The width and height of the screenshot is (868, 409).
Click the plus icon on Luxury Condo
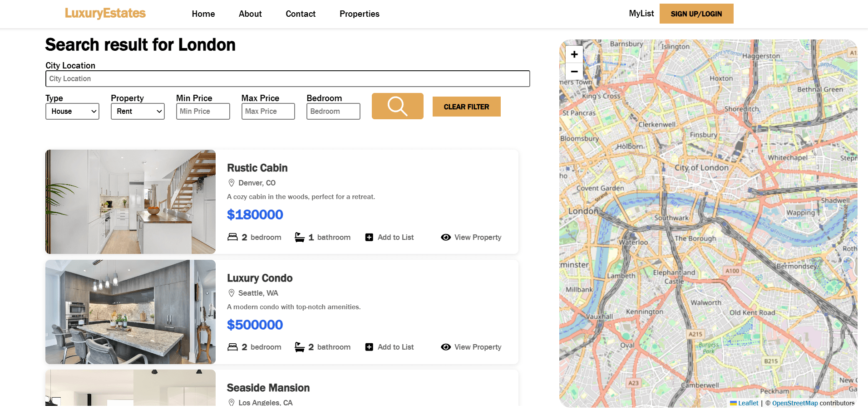coord(369,347)
